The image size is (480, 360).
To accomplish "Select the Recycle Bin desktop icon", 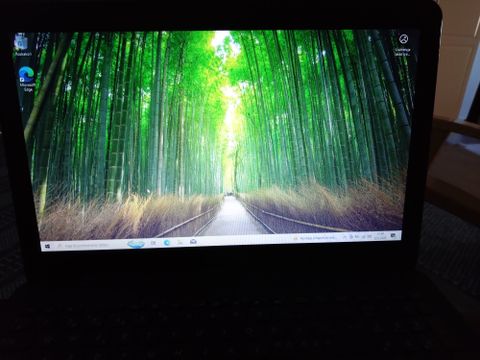I will click(x=22, y=45).
